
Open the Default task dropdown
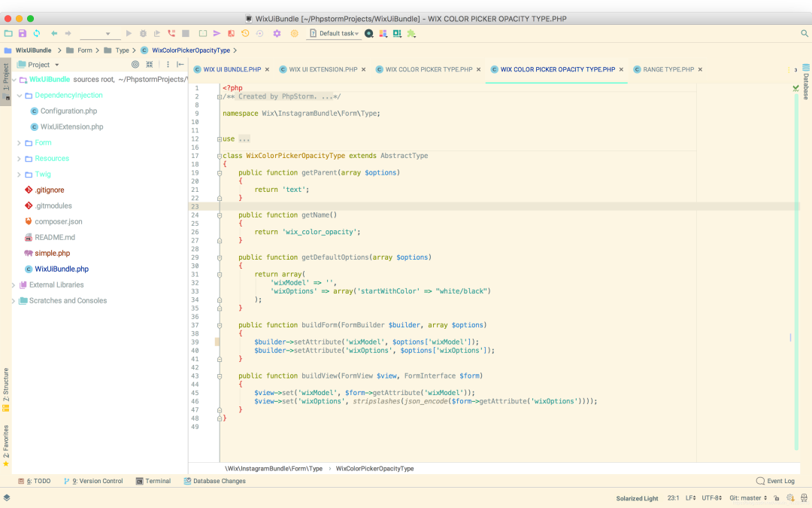click(x=335, y=33)
